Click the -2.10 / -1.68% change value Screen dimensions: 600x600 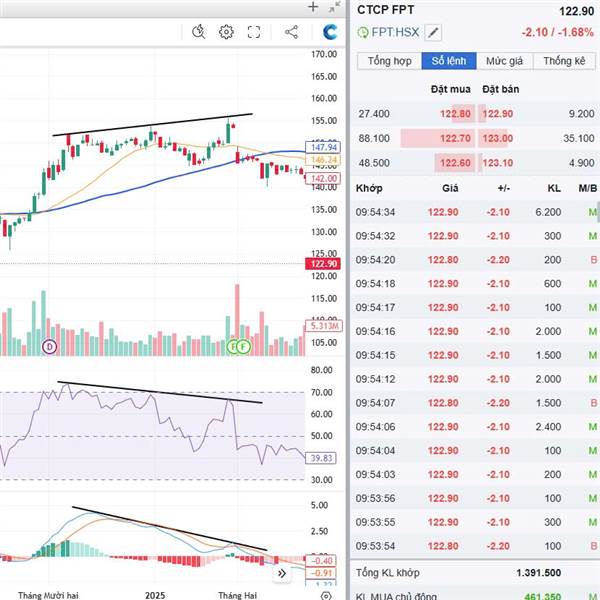[x=558, y=33]
